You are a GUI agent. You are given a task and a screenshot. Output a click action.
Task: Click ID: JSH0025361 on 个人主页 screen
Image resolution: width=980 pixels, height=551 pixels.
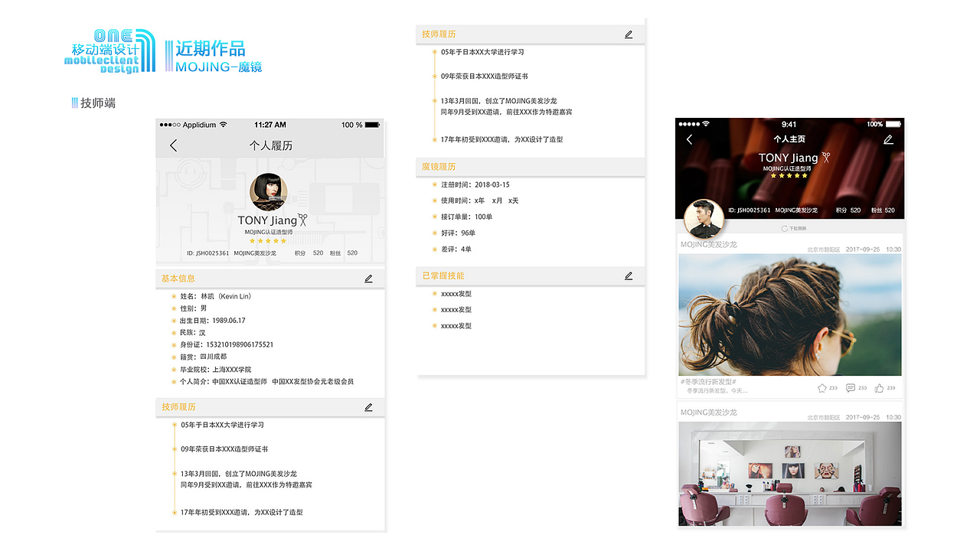click(x=750, y=210)
